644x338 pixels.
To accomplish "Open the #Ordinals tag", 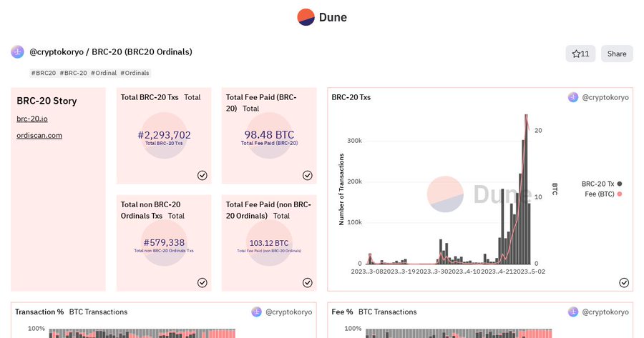I will pos(135,73).
